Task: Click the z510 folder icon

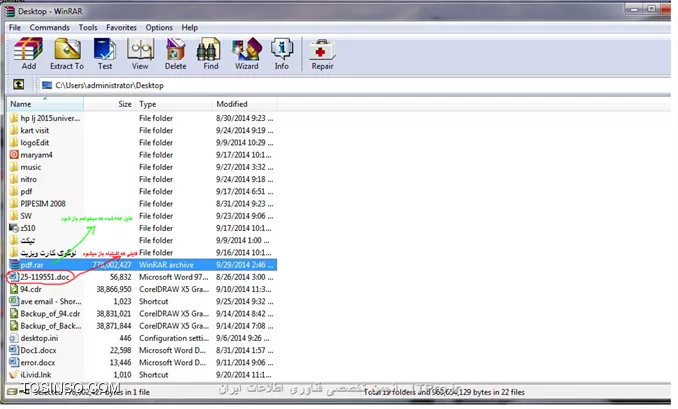Action: pyautogui.click(x=14, y=228)
